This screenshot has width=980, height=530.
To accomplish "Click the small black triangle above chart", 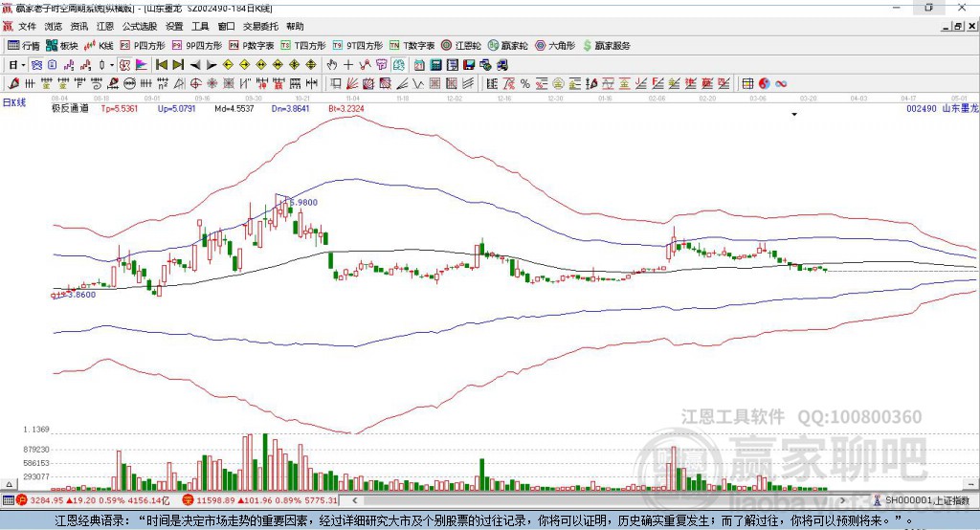I will (794, 115).
